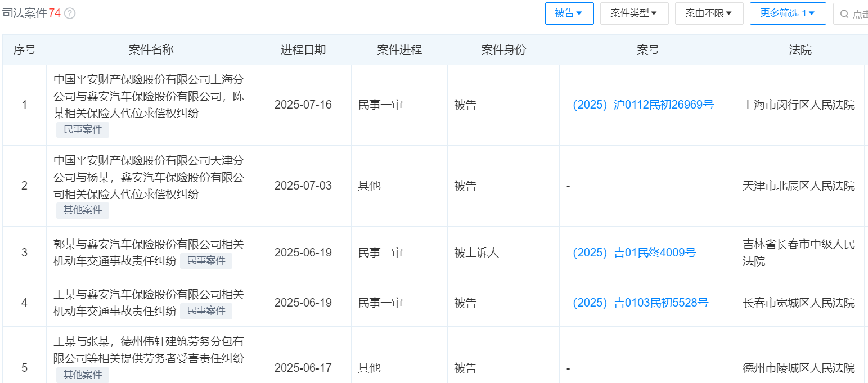Click the 进程日期 column header
This screenshot has width=868, height=383.
pos(303,50)
